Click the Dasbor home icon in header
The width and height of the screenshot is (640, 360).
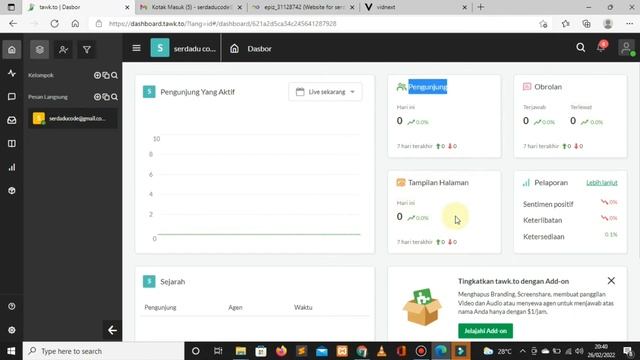pos(234,49)
